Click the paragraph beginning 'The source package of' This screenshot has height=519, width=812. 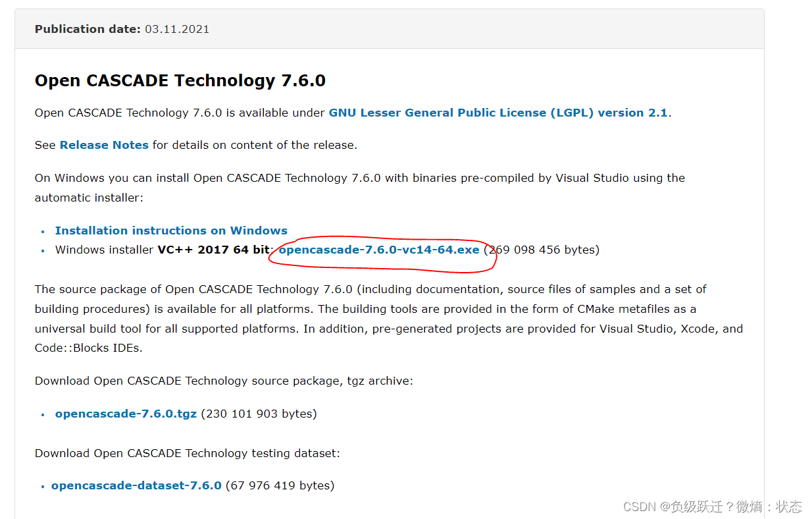[x=389, y=319]
